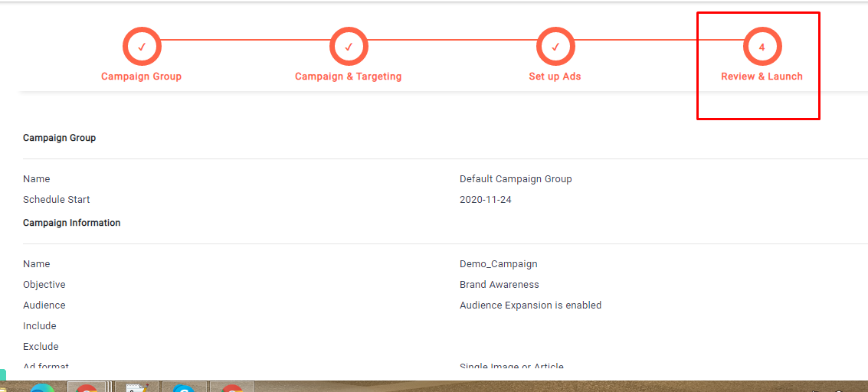
Task: Open Notepad from the taskbar
Action: click(x=136, y=387)
